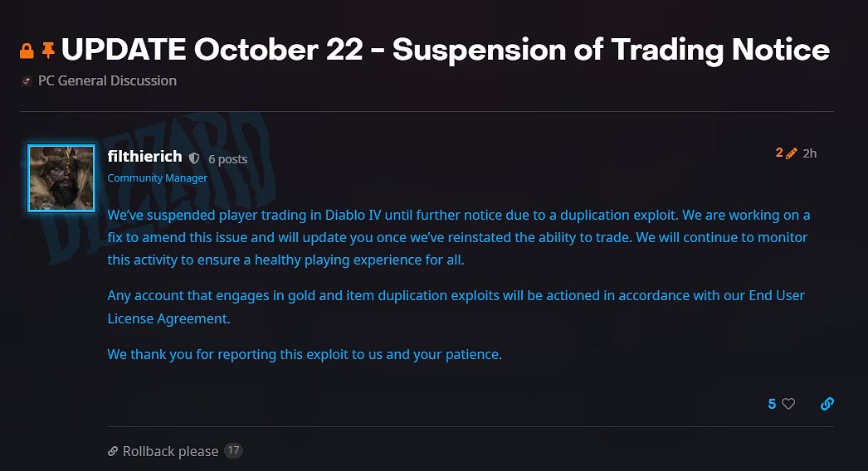Copy post link using the chain icon

click(827, 404)
